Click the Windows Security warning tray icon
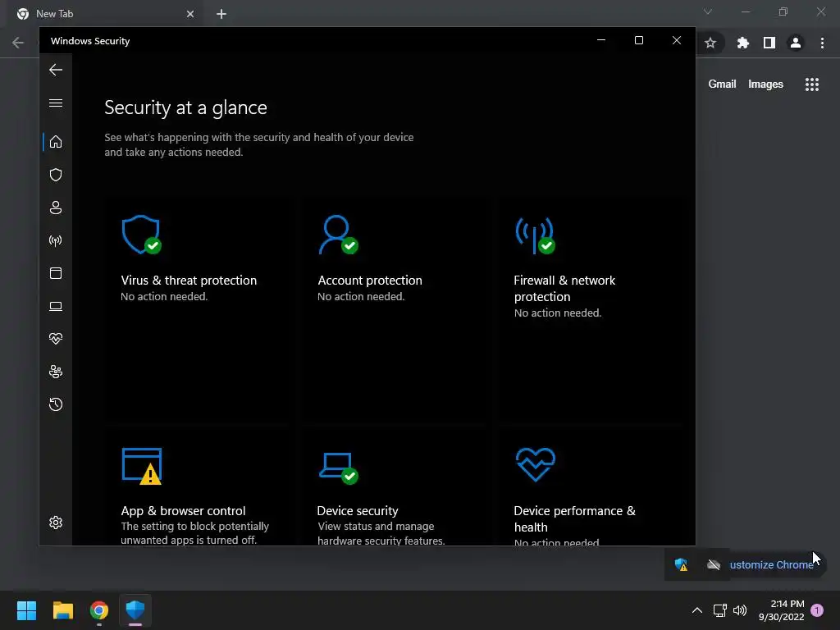Image resolution: width=840 pixels, height=630 pixels. pos(681,564)
